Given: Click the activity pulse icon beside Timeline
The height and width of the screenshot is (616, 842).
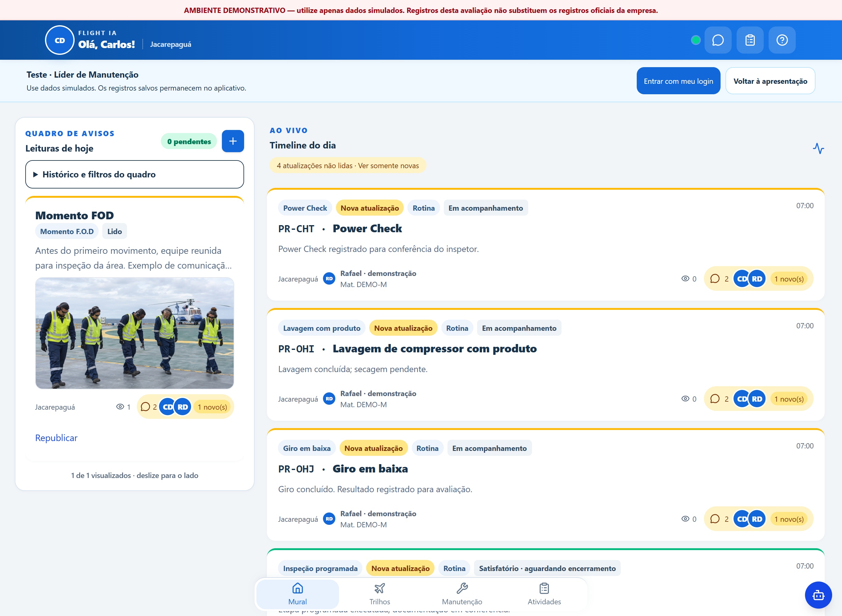Looking at the screenshot, I should point(818,148).
